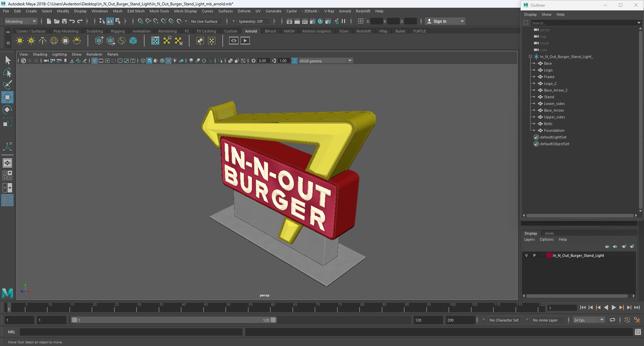Open the No Anim Layer arrow
644x346 pixels.
[x=527, y=320]
